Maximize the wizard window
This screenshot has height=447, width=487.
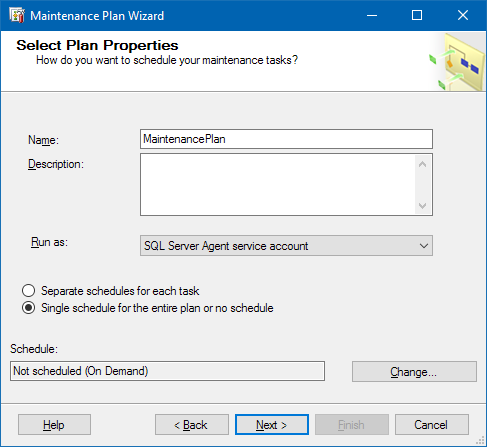tap(417, 15)
